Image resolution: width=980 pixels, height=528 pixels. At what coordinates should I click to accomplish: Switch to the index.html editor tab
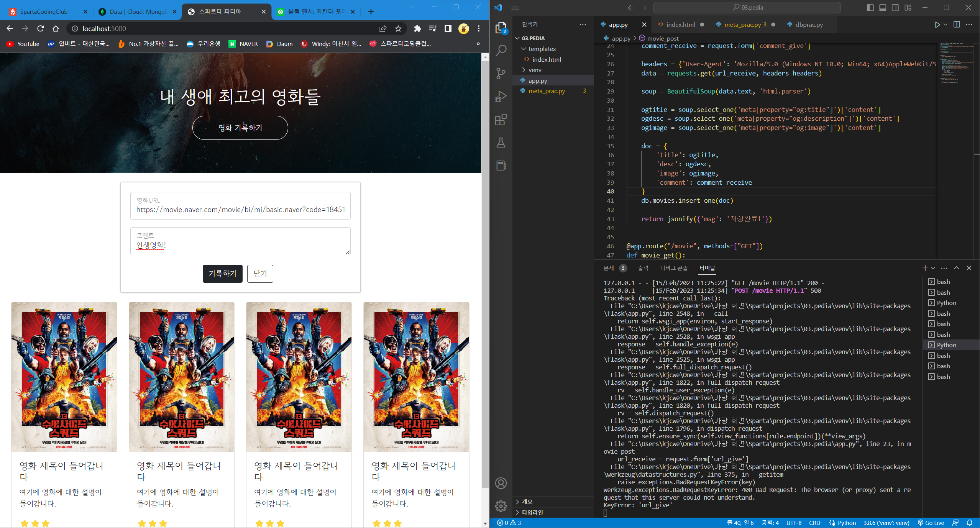(681, 25)
